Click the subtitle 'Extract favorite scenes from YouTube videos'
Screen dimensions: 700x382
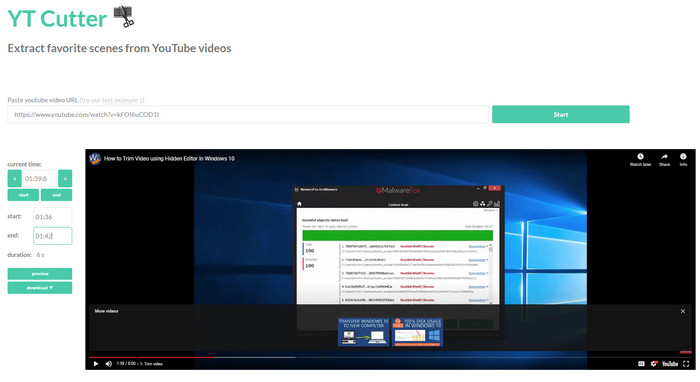point(119,48)
